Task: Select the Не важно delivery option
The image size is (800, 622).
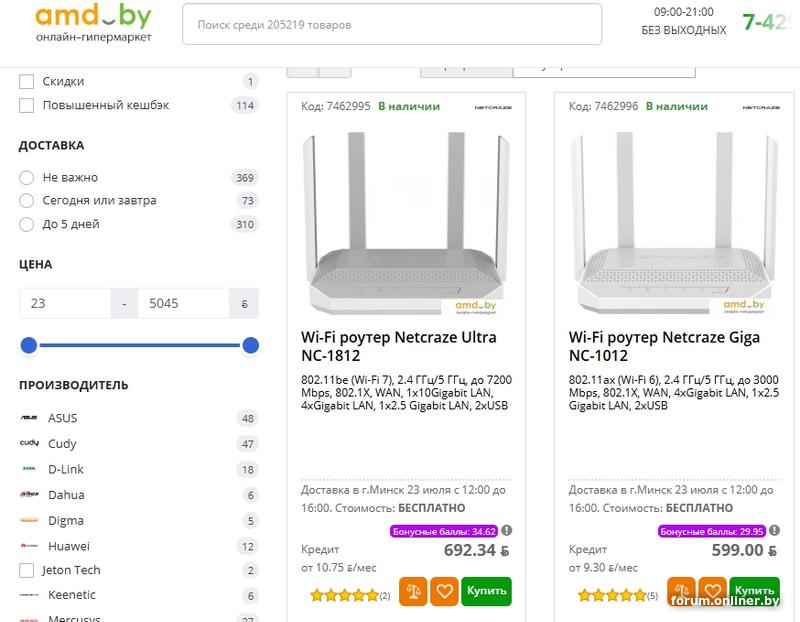Action: pos(27,178)
